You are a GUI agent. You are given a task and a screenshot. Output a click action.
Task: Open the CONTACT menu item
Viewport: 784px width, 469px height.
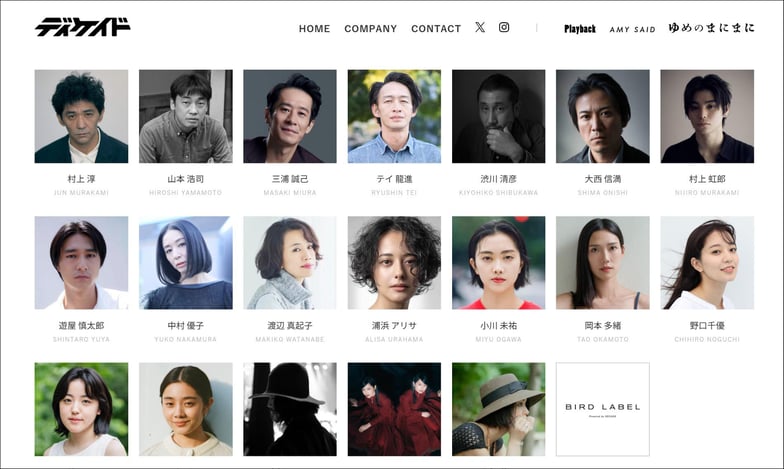tap(436, 29)
